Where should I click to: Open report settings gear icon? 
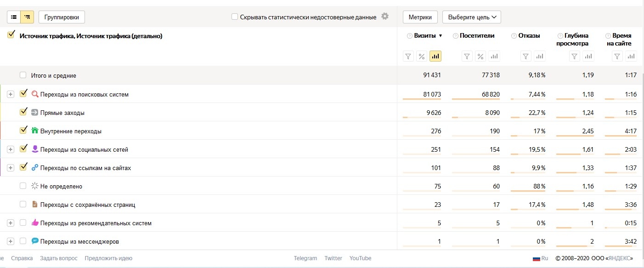pos(385,17)
